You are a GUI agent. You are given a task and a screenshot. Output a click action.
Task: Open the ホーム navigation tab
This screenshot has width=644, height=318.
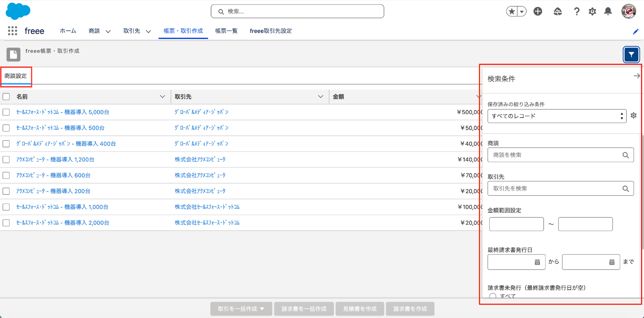click(x=68, y=31)
